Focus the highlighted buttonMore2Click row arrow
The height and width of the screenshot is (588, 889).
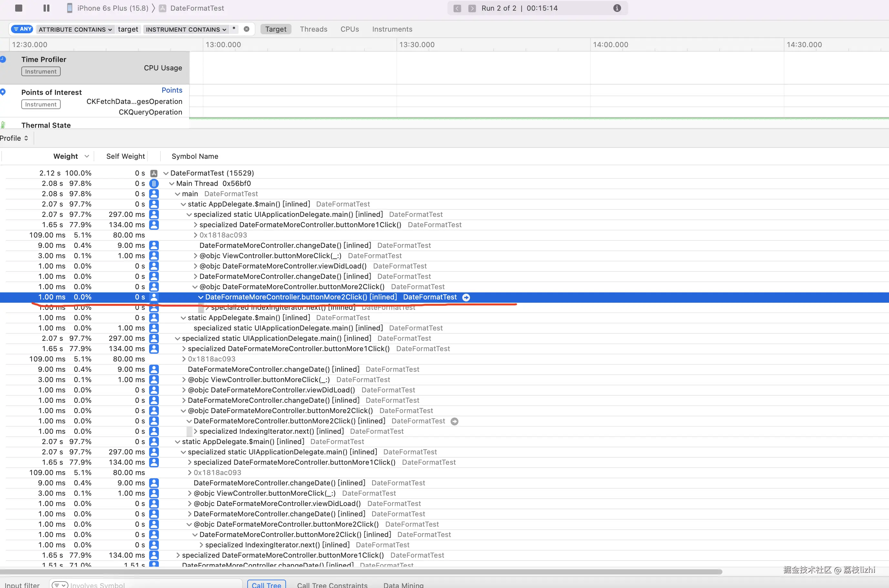tap(466, 297)
